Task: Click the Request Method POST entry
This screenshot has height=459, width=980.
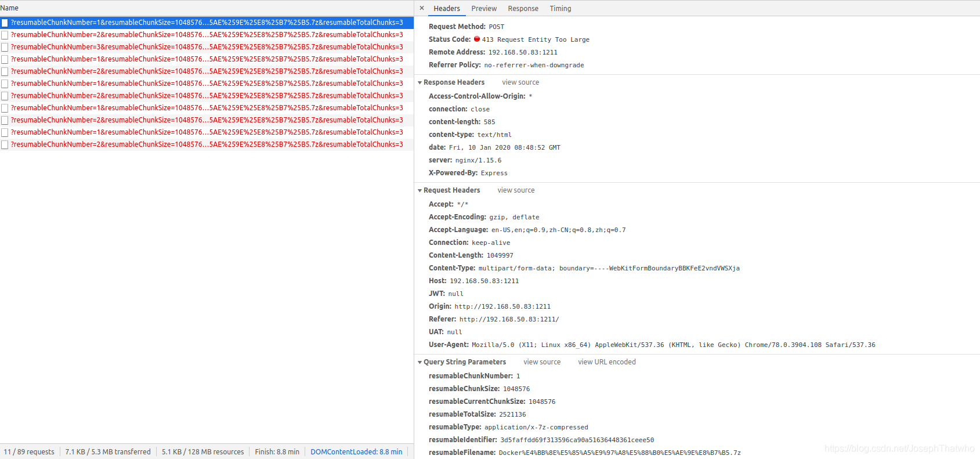Action: pyautogui.click(x=467, y=27)
